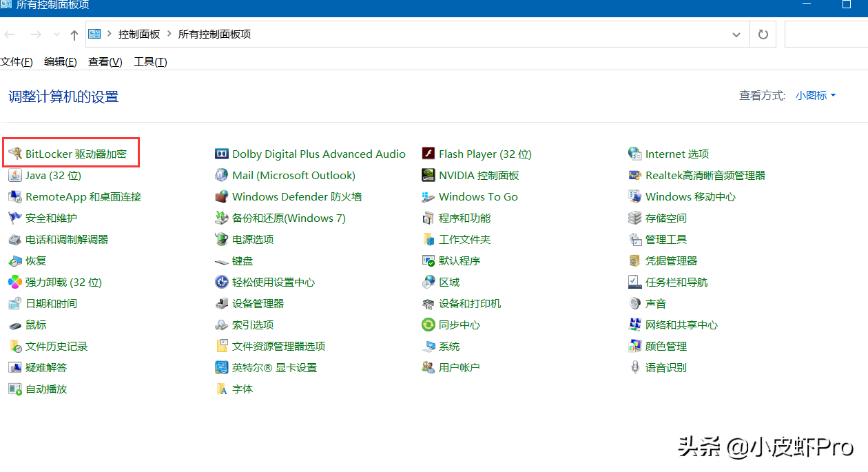Click the control panel search box
The width and height of the screenshot is (868, 472).
[826, 34]
